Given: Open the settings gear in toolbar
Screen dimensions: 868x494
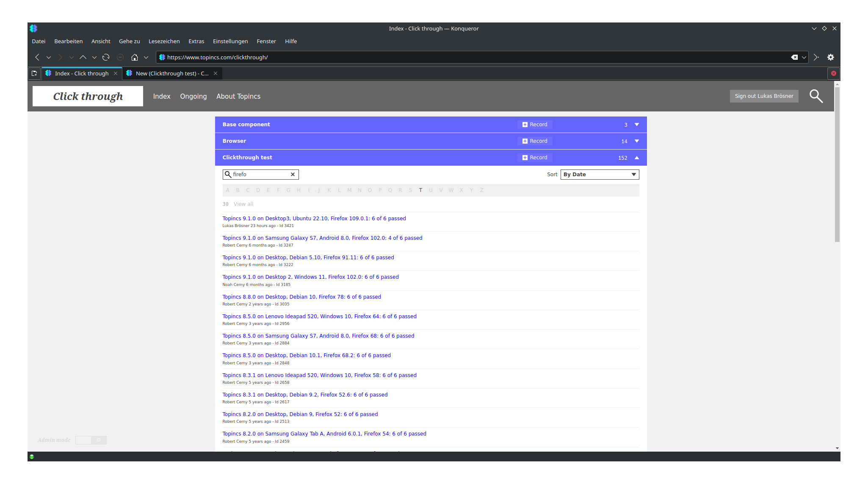Looking at the screenshot, I should (x=831, y=57).
